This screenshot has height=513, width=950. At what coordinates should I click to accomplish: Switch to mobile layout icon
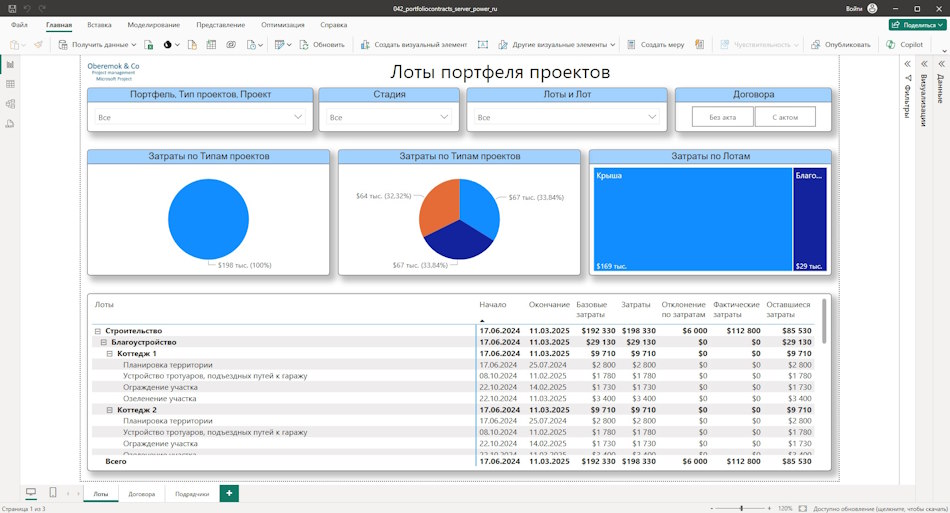pyautogui.click(x=53, y=492)
